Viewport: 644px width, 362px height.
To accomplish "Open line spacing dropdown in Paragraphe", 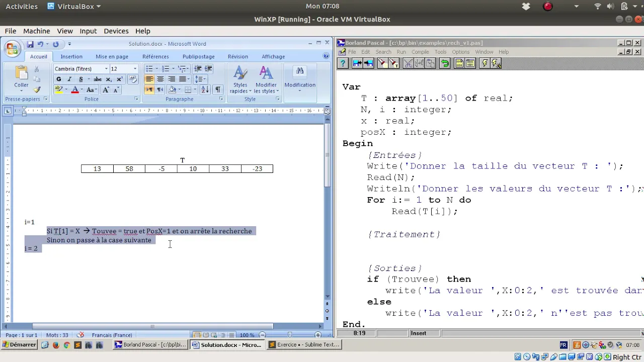I will point(200,79).
